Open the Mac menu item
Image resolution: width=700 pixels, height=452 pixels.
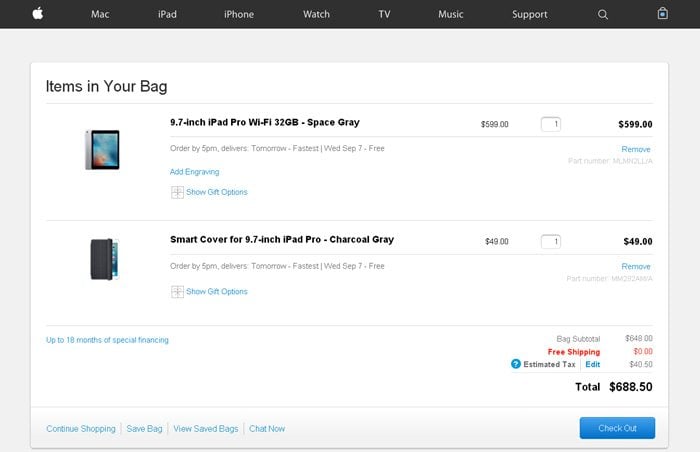coord(100,14)
